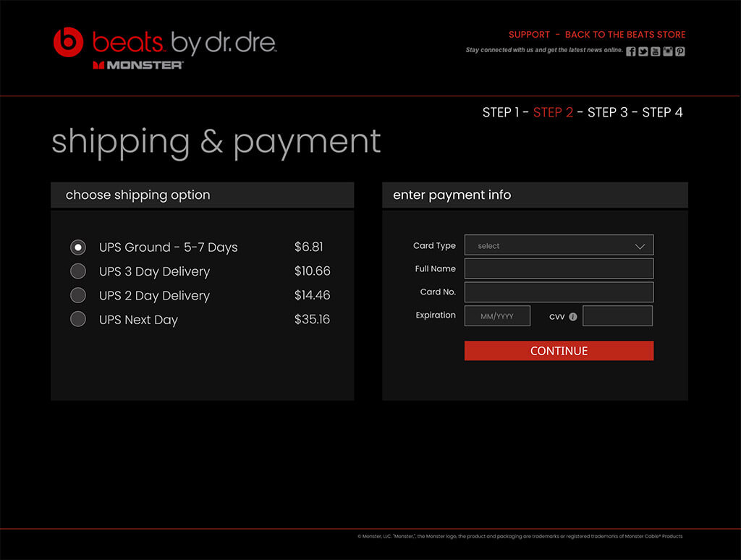Select UPS Ground 5-7 Days shipping
This screenshot has height=560, width=741.
(x=78, y=247)
